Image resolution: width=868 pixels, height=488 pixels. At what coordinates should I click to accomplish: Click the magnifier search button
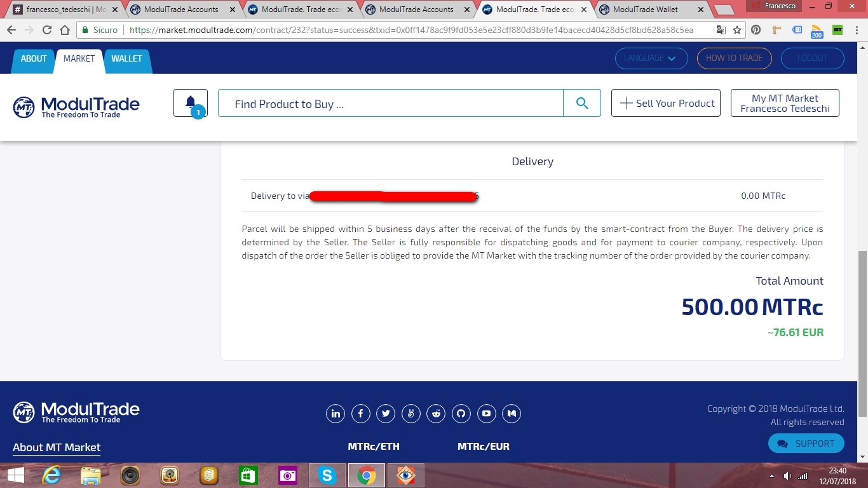click(x=582, y=103)
